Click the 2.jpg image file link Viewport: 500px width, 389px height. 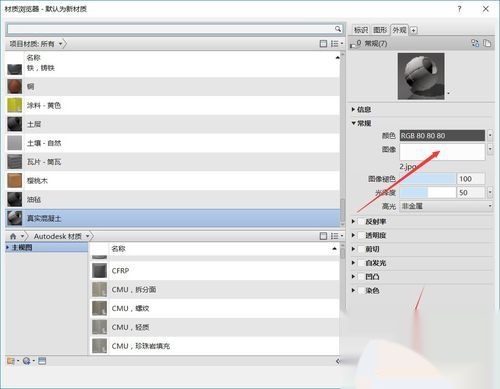coord(408,166)
